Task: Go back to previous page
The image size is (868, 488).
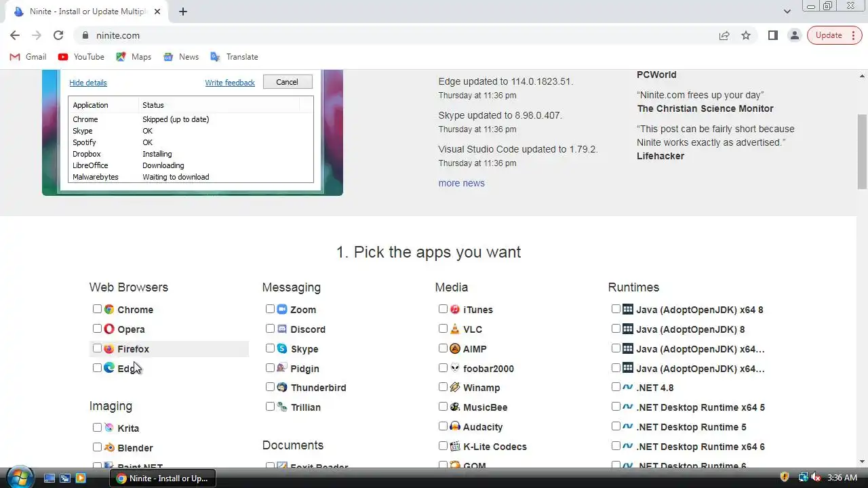Action: [15, 35]
